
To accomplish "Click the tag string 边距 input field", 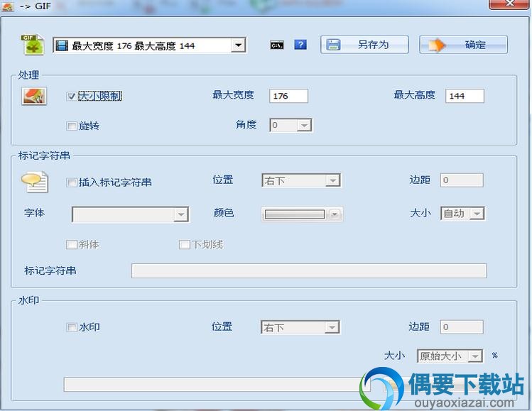I will point(462,180).
